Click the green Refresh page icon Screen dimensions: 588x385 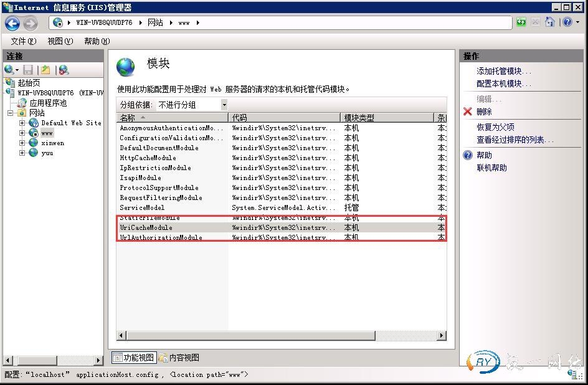pos(521,22)
